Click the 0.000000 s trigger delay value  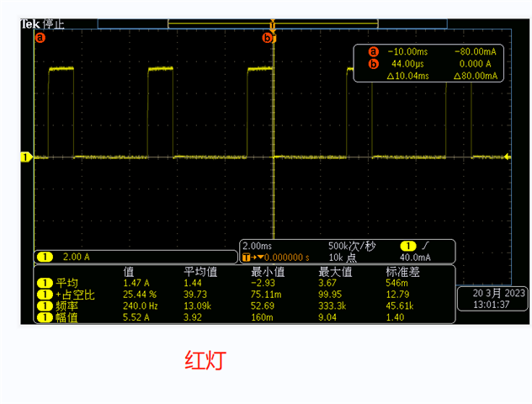(x=287, y=258)
